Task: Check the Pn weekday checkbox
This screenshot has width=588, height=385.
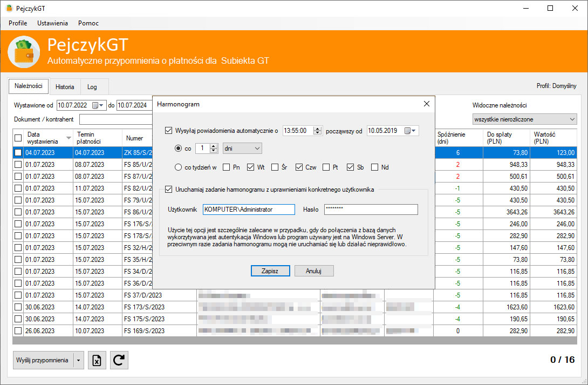Action: [x=226, y=167]
